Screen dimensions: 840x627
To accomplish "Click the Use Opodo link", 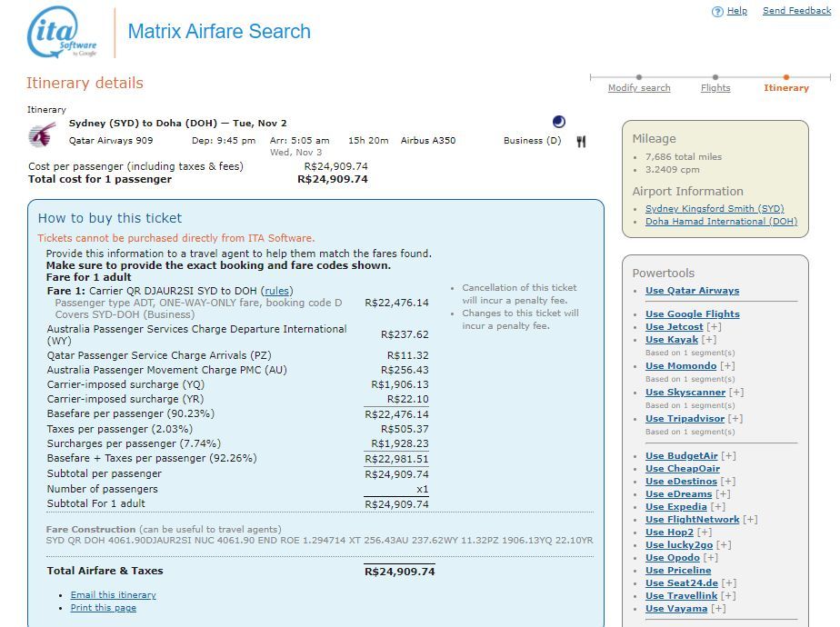I will pos(673,557).
